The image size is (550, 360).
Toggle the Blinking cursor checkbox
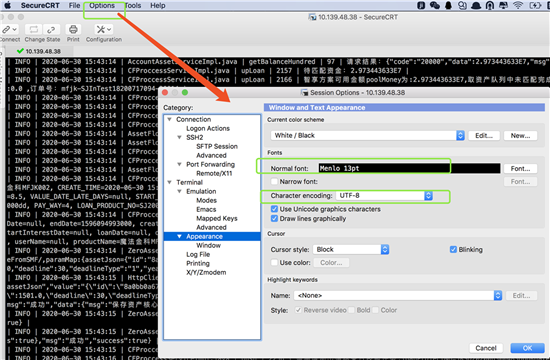click(453, 249)
